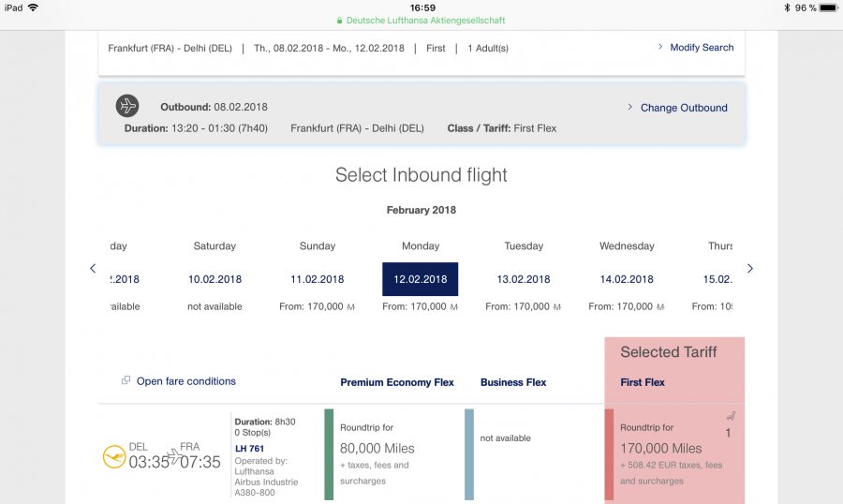Image resolution: width=843 pixels, height=504 pixels.
Task: Tap the Bluetooth status icon
Action: [x=786, y=7]
